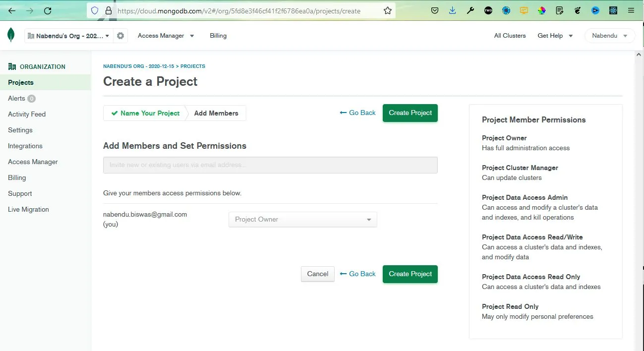This screenshot has width=644, height=351.
Task: Open the Project Owner role dropdown
Action: 303,220
